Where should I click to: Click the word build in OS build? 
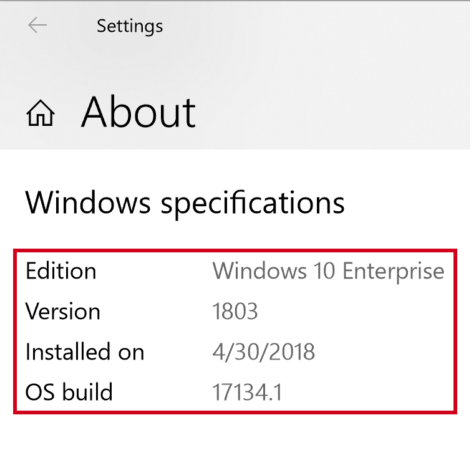pyautogui.click(x=88, y=392)
